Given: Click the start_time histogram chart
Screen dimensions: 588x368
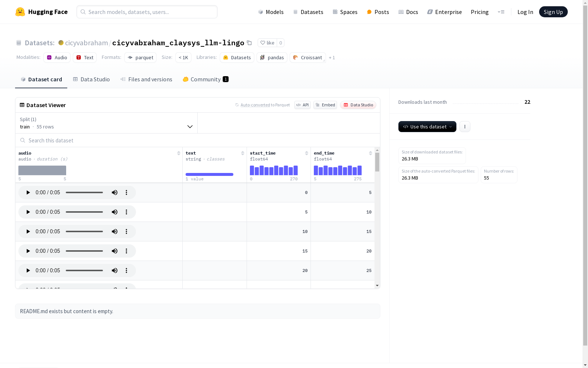Looking at the screenshot, I should (x=274, y=170).
